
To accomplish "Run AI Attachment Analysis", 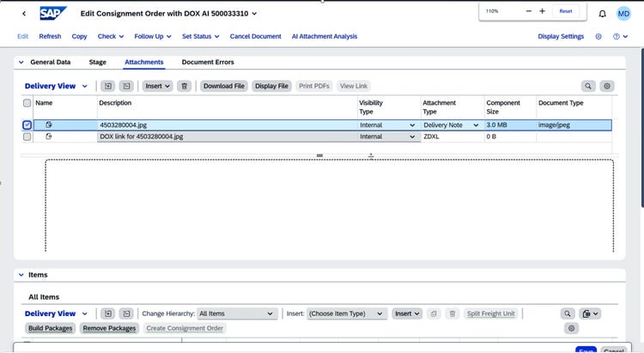I will (x=325, y=36).
